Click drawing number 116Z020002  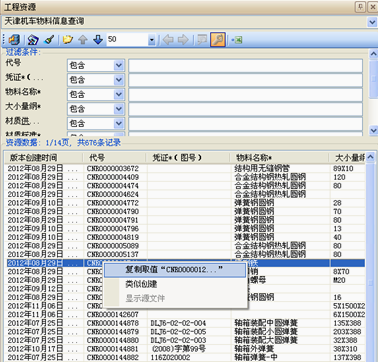click(x=170, y=358)
